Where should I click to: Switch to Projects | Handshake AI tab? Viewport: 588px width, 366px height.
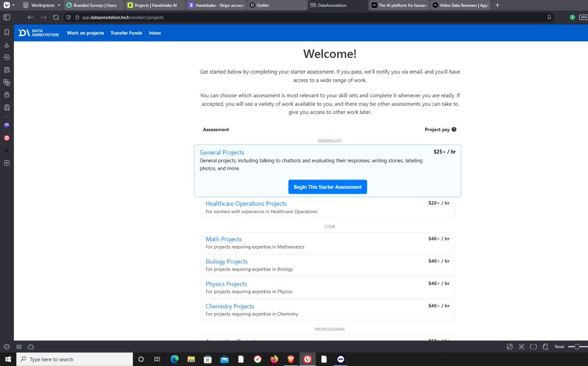(155, 5)
